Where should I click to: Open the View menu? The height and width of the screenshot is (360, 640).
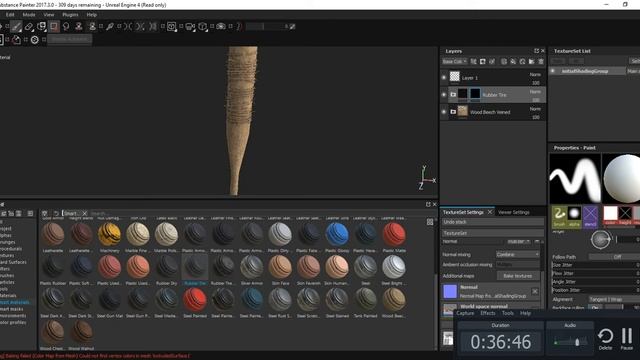49,15
